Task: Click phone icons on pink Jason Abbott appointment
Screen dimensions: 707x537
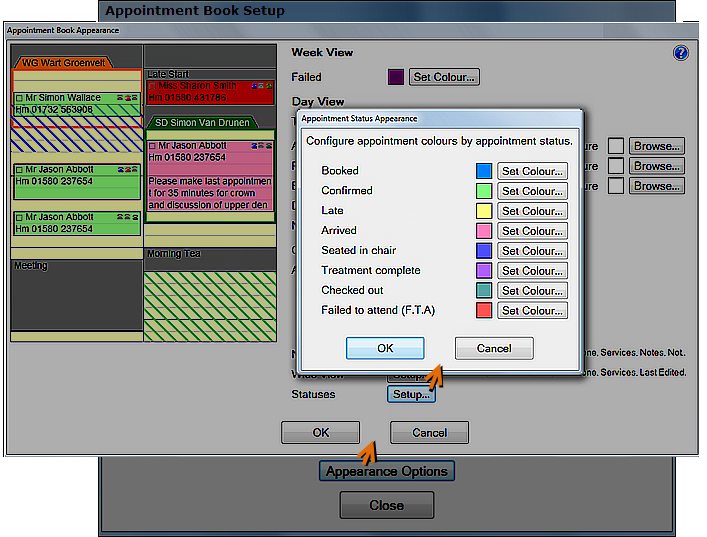Action: pyautogui.click(x=262, y=146)
